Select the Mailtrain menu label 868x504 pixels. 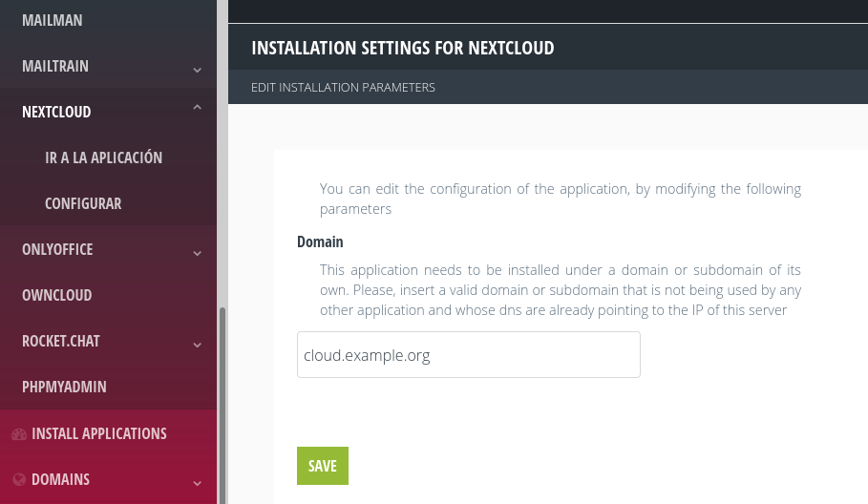click(55, 67)
